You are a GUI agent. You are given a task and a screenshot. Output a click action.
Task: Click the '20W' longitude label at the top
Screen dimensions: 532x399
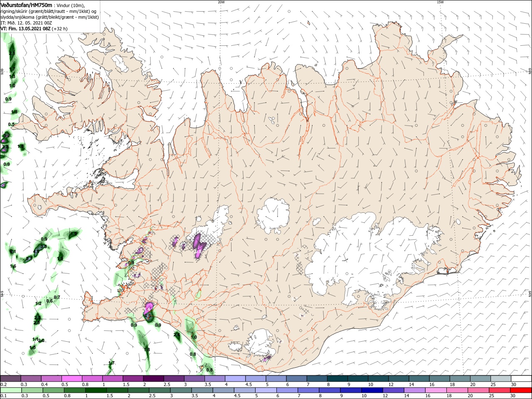point(221,2)
